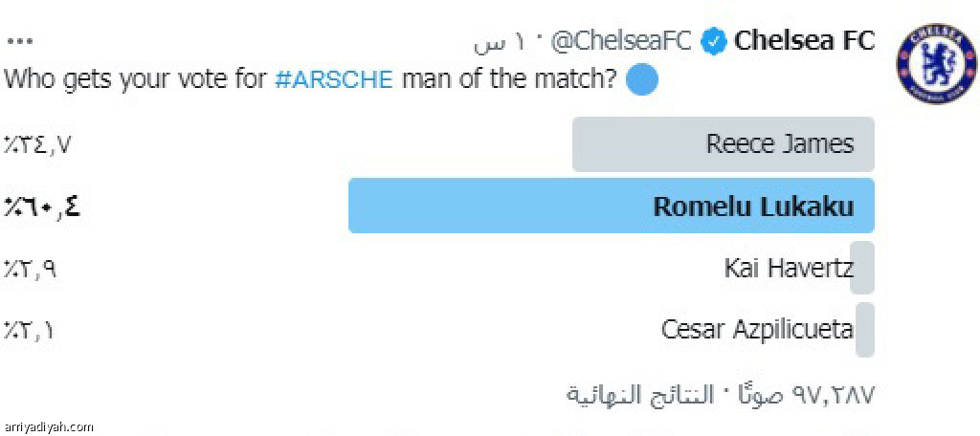Click the Chelsea FC display name
The width and height of the screenshot is (980, 436).
804,41
